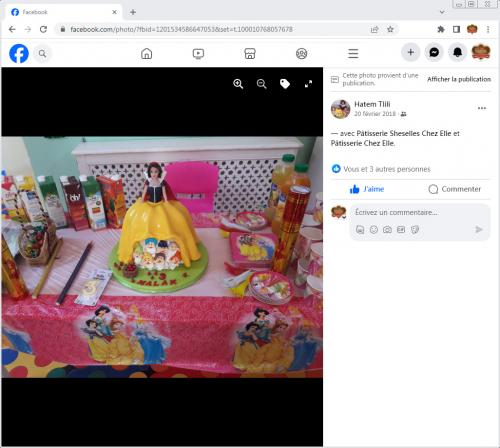Open a new browser tab
The height and width of the screenshot is (448, 500).
(133, 12)
